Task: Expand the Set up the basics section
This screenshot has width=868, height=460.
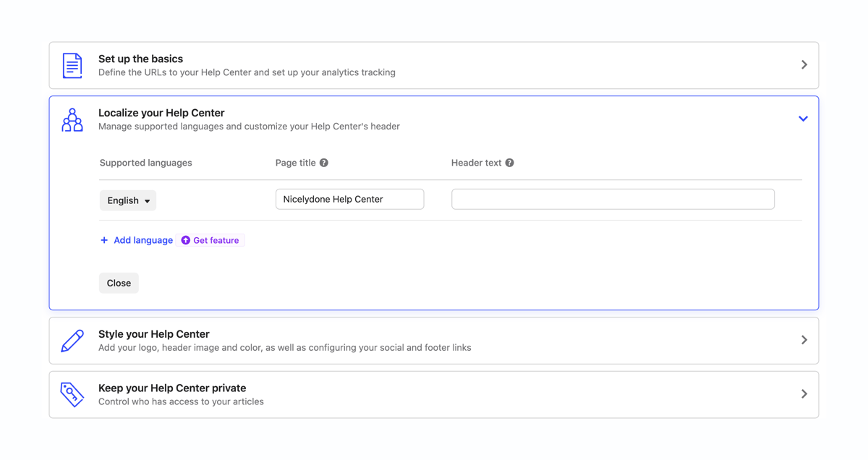Action: pyautogui.click(x=804, y=64)
